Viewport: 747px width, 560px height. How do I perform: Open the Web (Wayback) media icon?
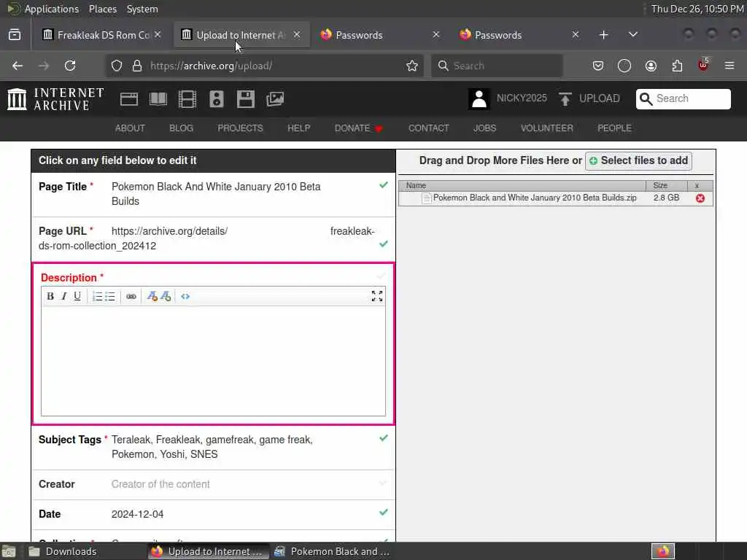[x=129, y=99]
